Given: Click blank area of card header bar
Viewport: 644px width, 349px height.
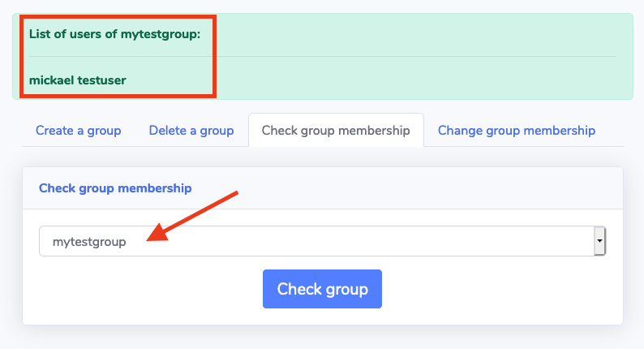Looking at the screenshot, I should (x=406, y=188).
